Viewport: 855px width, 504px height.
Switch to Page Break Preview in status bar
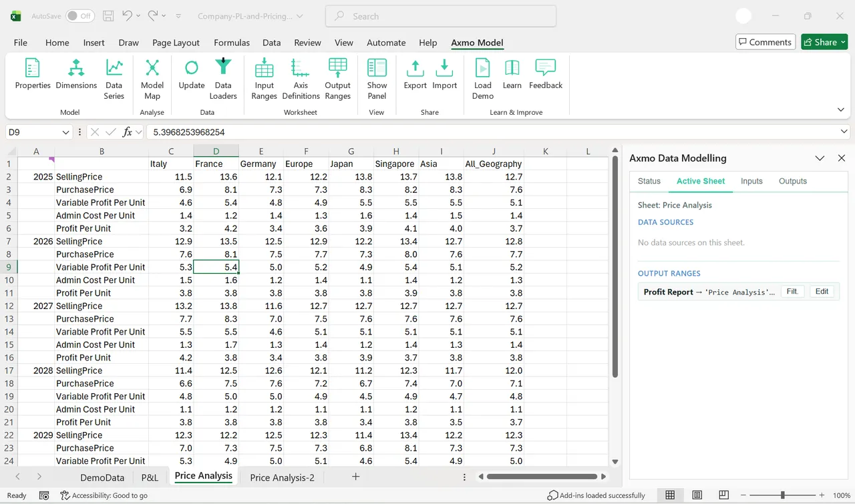click(x=724, y=495)
